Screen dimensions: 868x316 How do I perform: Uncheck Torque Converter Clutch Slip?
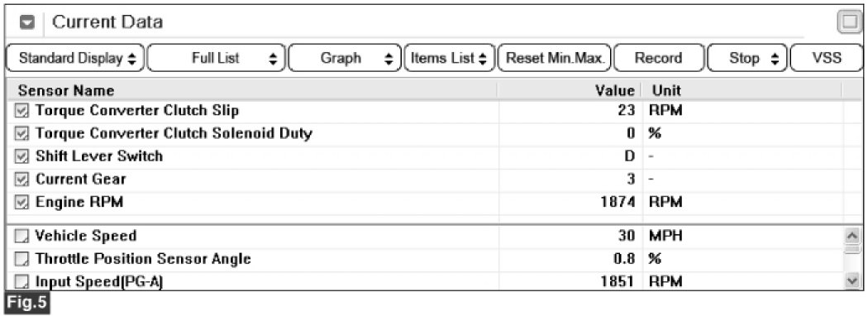point(21,111)
